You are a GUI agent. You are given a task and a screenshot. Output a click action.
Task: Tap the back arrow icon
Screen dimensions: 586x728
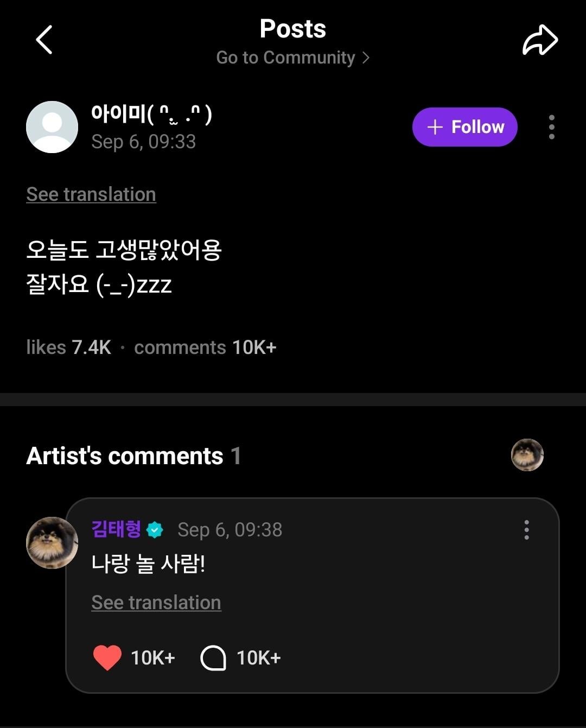tap(44, 40)
